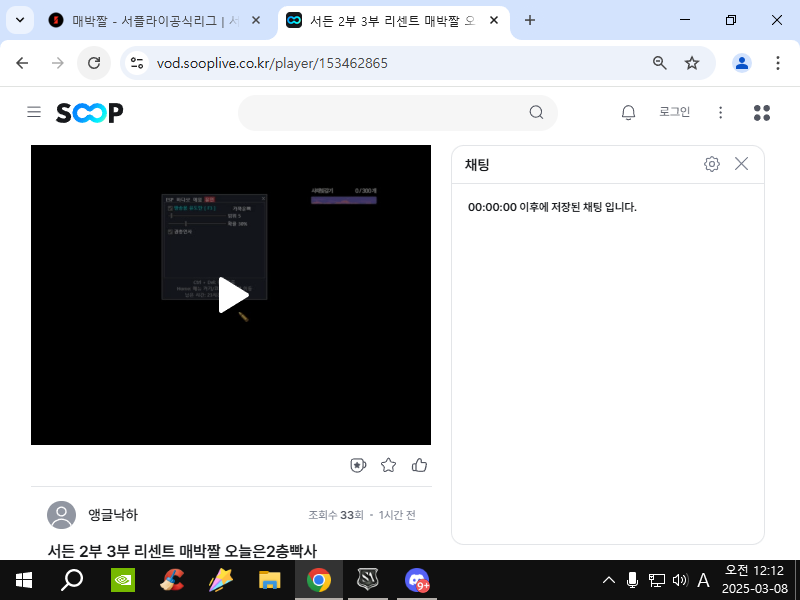Open the 앵글낙하 channel link

click(112, 515)
